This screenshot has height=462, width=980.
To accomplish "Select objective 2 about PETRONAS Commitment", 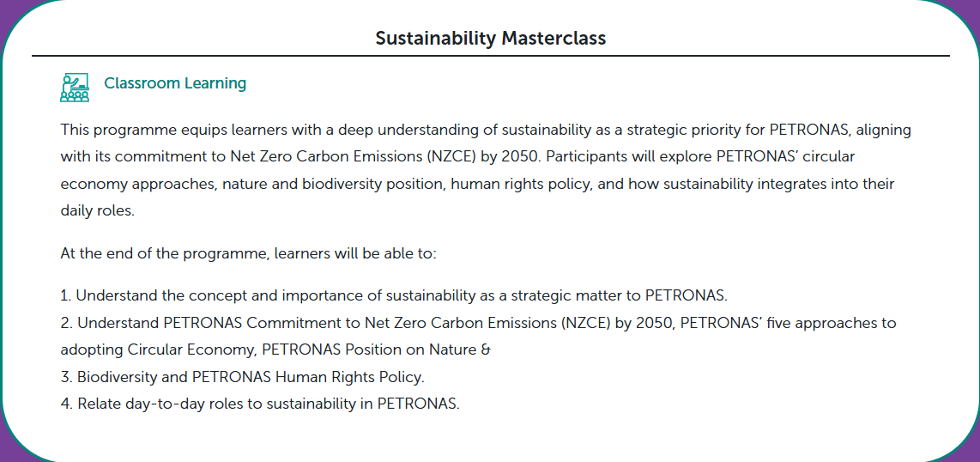I will click(x=478, y=337).
